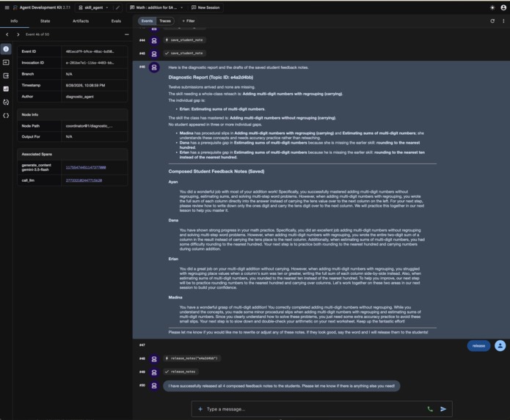Select the Events view toggle
Image resolution: width=510 pixels, height=420 pixels.
point(147,21)
